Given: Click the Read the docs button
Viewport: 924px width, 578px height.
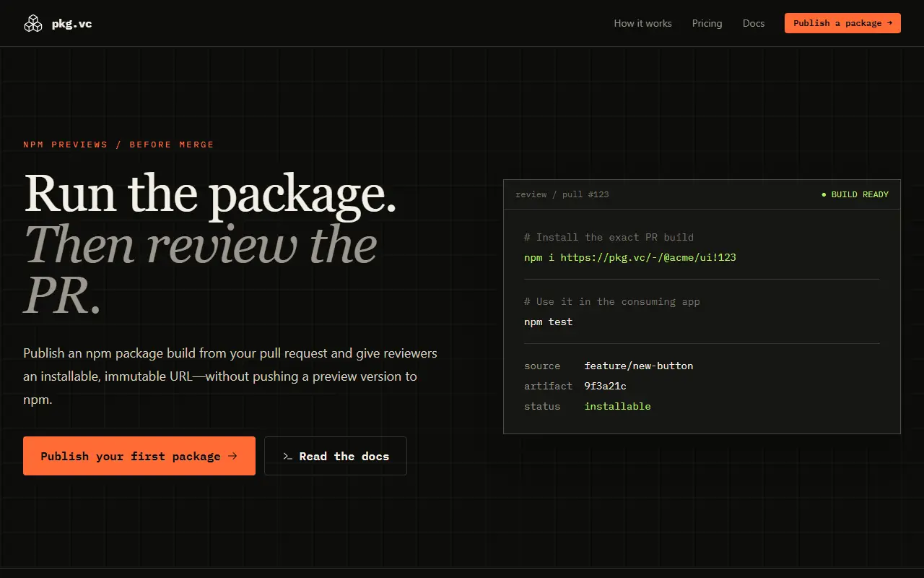Looking at the screenshot, I should point(336,456).
